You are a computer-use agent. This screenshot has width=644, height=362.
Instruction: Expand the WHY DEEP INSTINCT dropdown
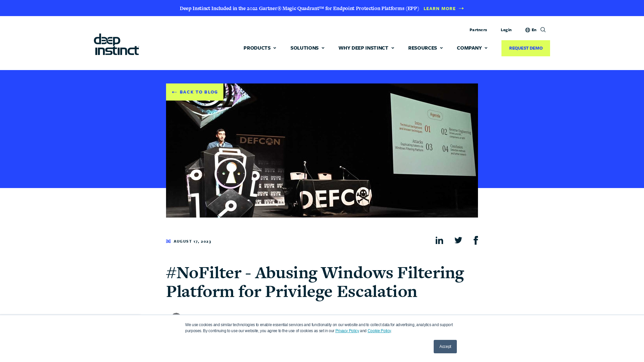tap(366, 48)
